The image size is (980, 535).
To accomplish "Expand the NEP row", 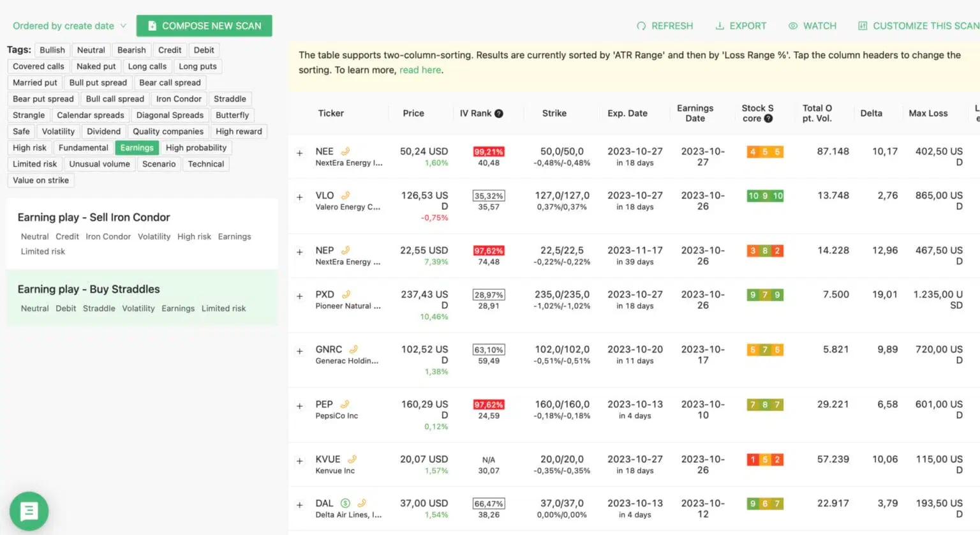I will click(x=299, y=252).
